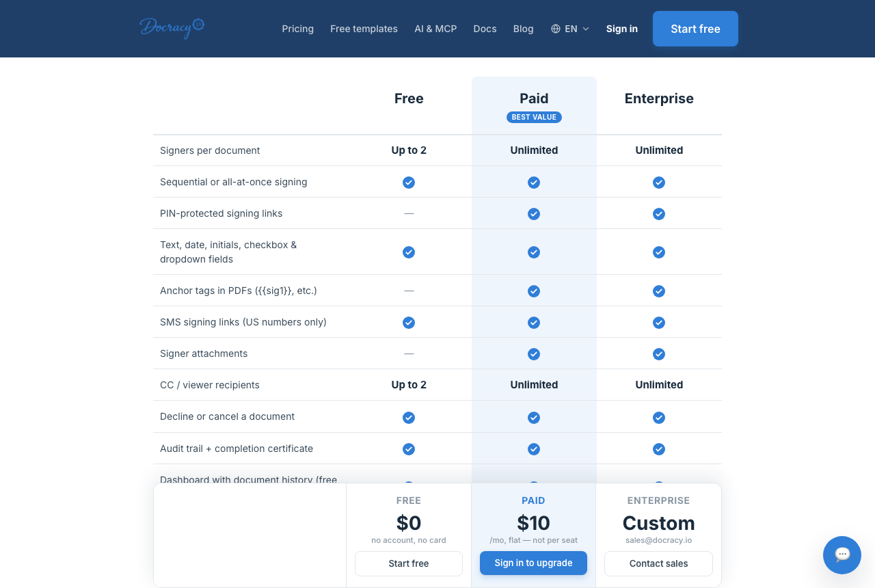This screenshot has height=588, width=875.
Task: Click Paid checkmark for Signer attachments
Action: (534, 354)
